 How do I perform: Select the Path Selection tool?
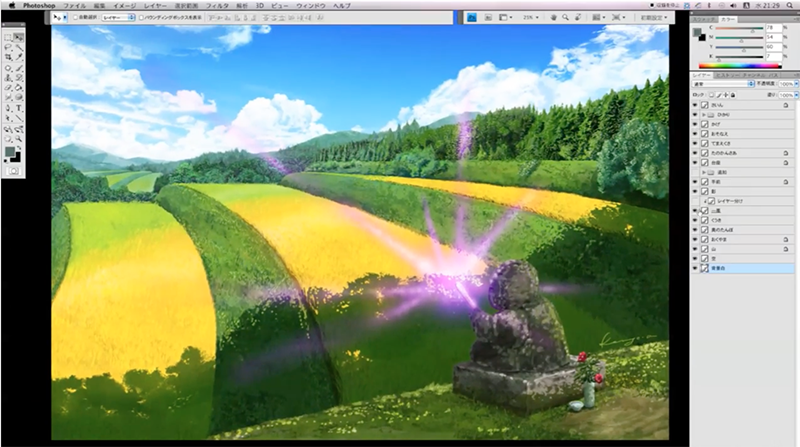(x=8, y=118)
